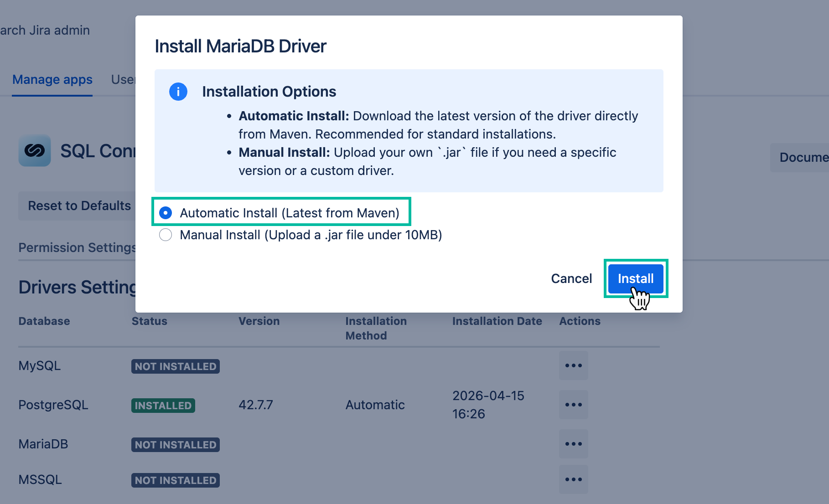Click NOT INSTALLED badge in MariaDB row
Viewport: 829px width, 504px height.
coord(176,445)
